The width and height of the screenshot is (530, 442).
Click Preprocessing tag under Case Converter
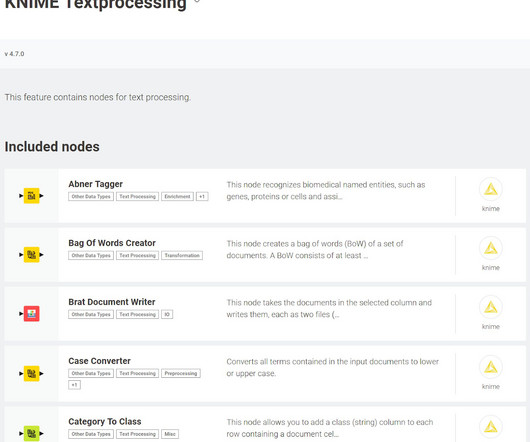(181, 373)
